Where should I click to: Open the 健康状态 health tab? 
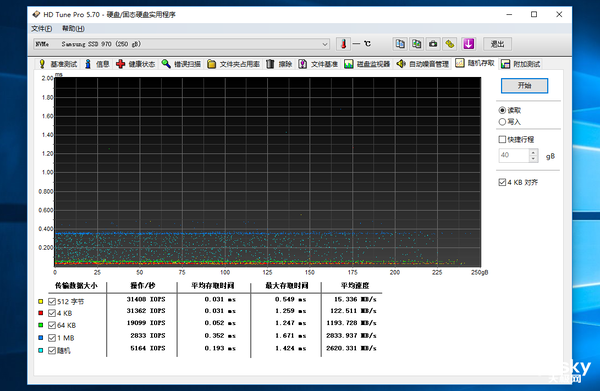click(x=136, y=64)
